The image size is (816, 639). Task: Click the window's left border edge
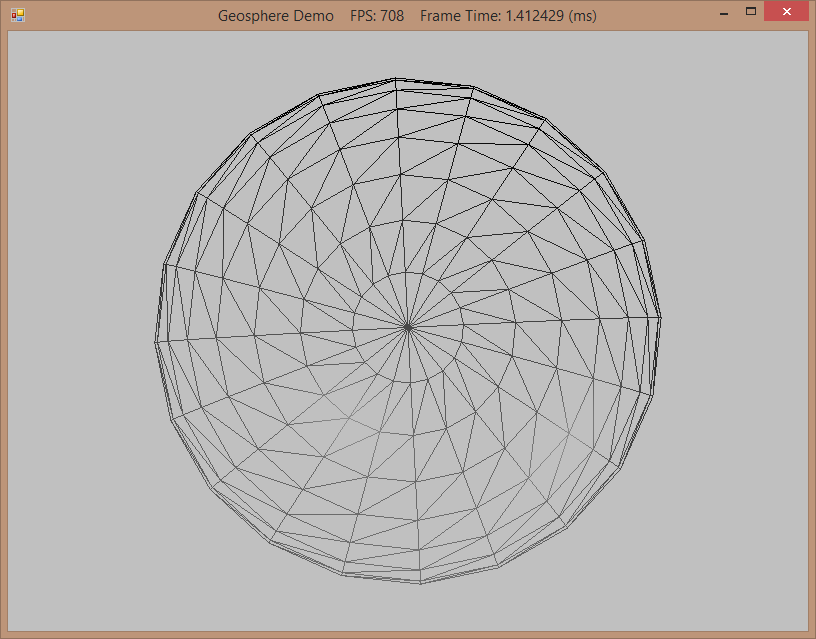point(3,330)
